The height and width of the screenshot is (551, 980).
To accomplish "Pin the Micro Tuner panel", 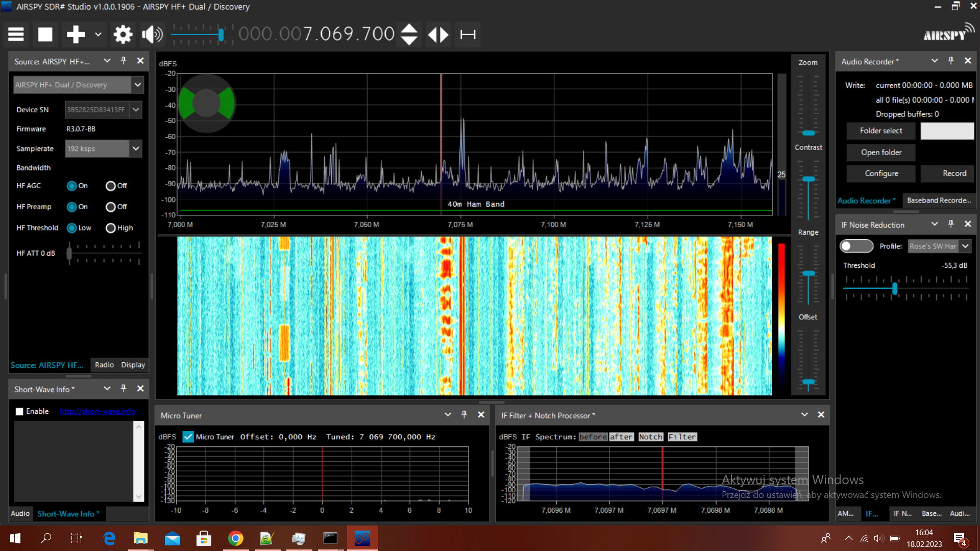I will click(464, 415).
